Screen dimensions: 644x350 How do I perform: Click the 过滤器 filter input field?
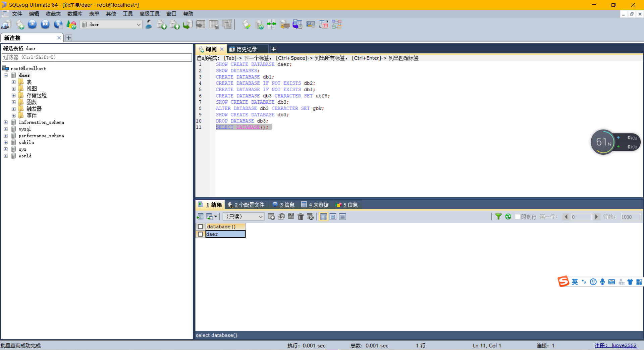pos(97,57)
